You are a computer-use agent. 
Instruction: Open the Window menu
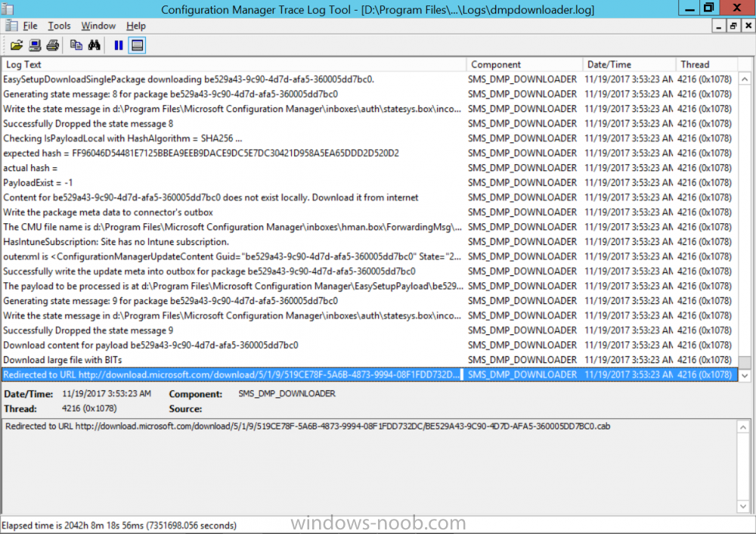tap(98, 26)
